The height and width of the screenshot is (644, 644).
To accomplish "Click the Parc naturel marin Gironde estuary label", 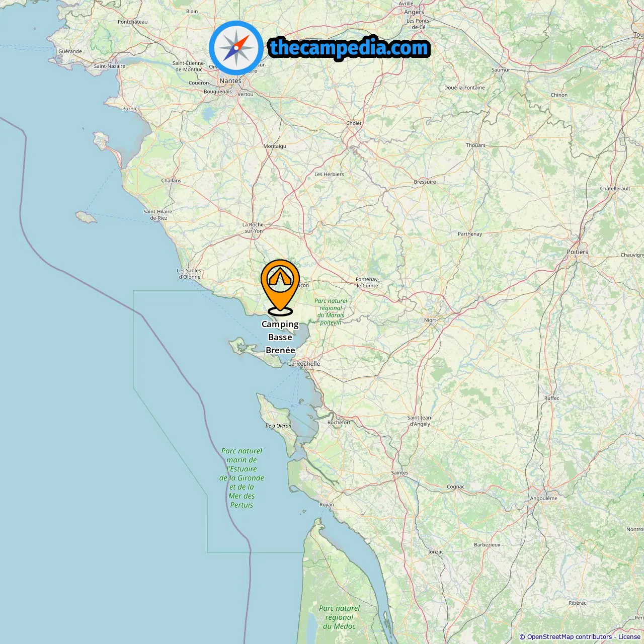I will 242,478.
